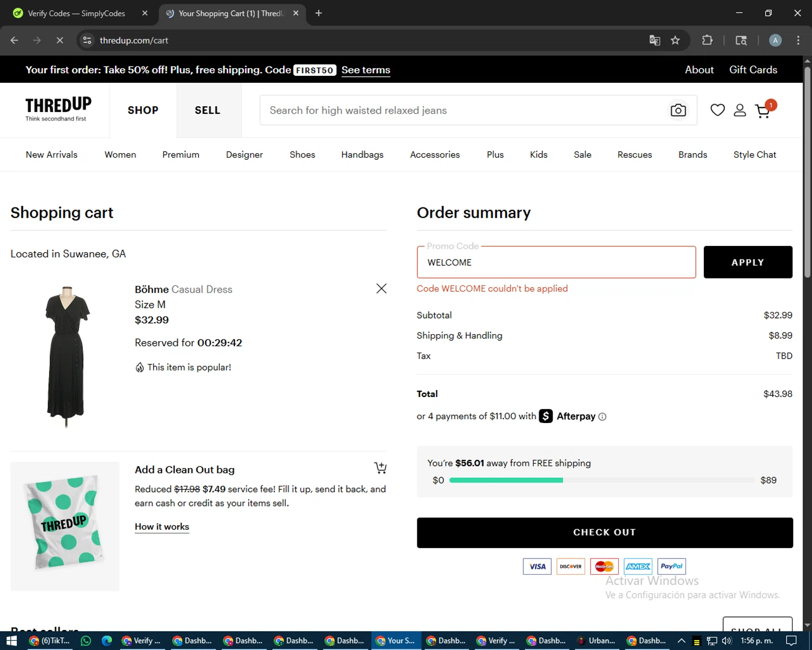The width and height of the screenshot is (812, 650).
Task: Click the APPLY promo code button
Action: tap(748, 262)
